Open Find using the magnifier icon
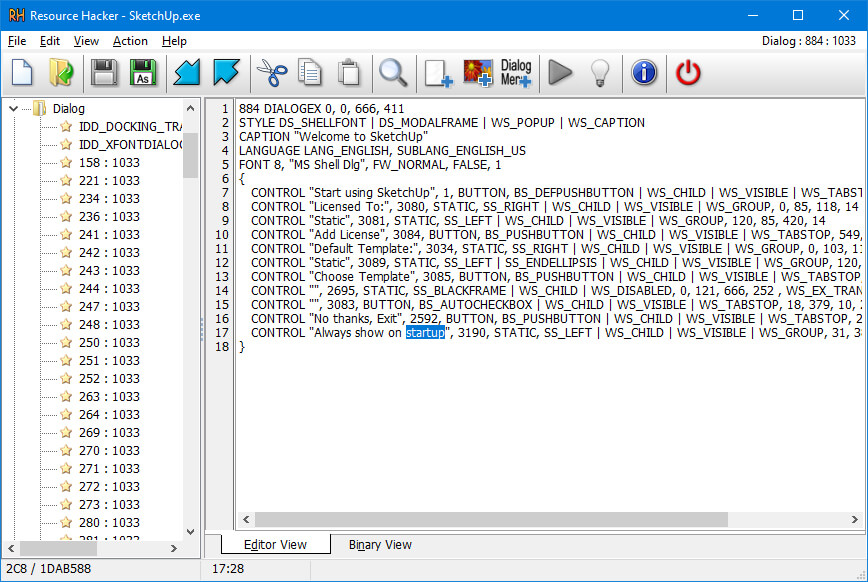The height and width of the screenshot is (582, 868). click(x=393, y=73)
